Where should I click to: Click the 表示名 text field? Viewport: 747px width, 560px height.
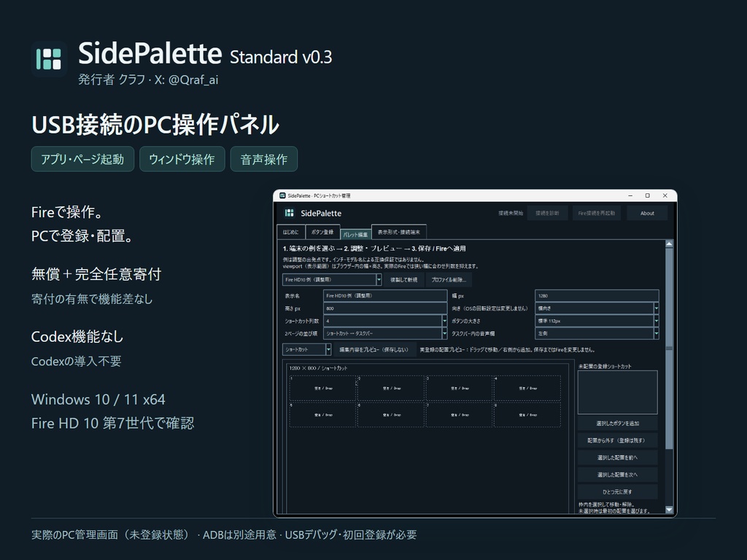pos(385,295)
